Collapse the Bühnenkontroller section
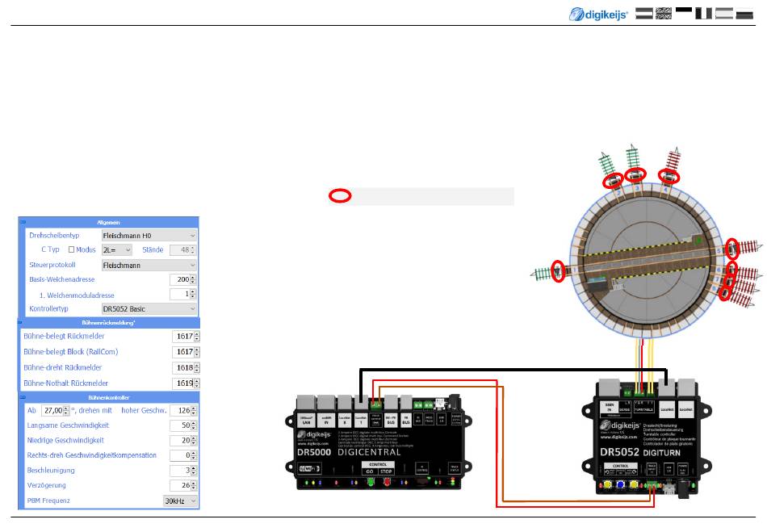The image size is (767, 532). click(23, 398)
